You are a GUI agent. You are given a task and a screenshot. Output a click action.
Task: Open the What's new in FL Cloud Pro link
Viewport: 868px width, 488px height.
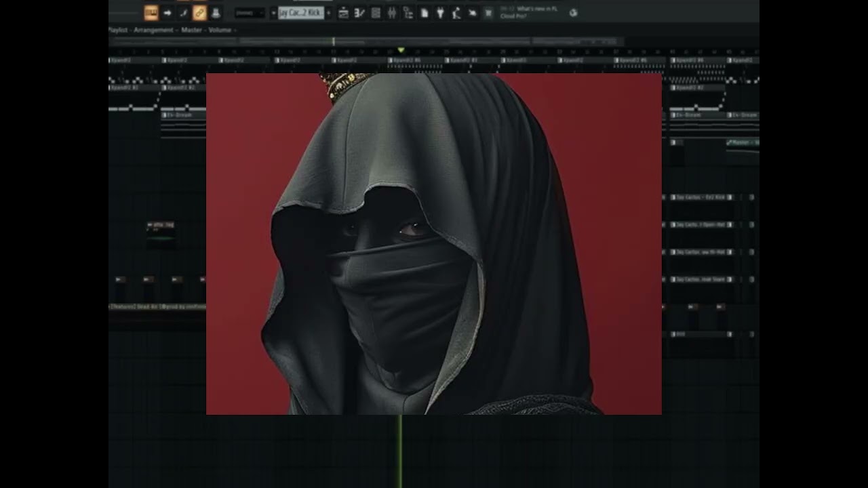[529, 12]
